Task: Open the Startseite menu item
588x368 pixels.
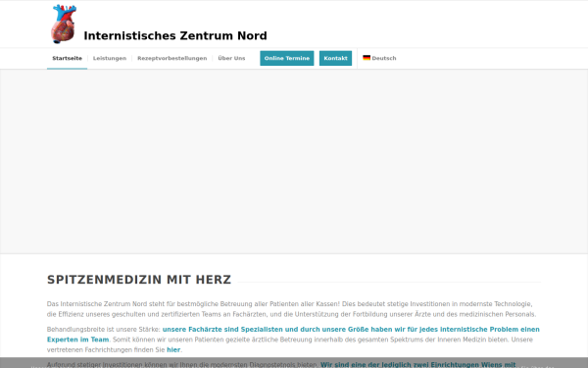Action: coord(67,58)
